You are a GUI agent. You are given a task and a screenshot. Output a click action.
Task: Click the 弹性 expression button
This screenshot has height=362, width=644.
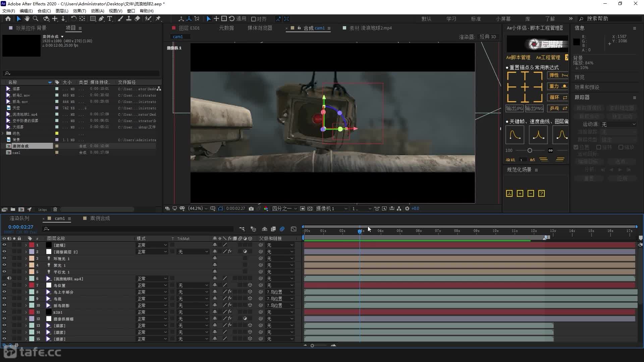click(x=557, y=75)
